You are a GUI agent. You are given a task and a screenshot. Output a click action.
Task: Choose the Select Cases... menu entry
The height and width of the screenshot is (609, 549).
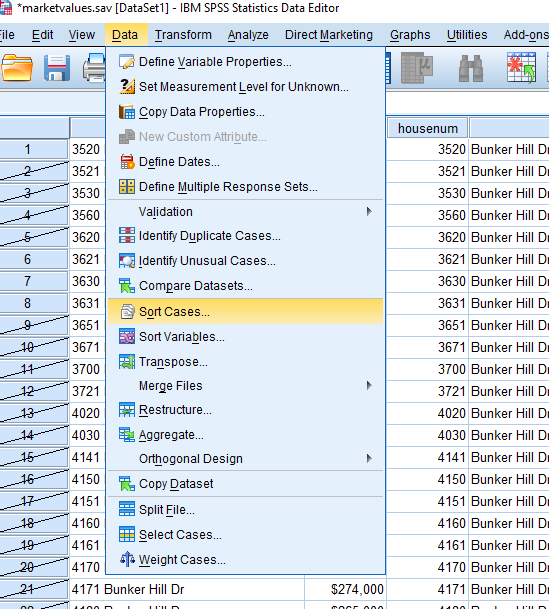(x=245, y=535)
